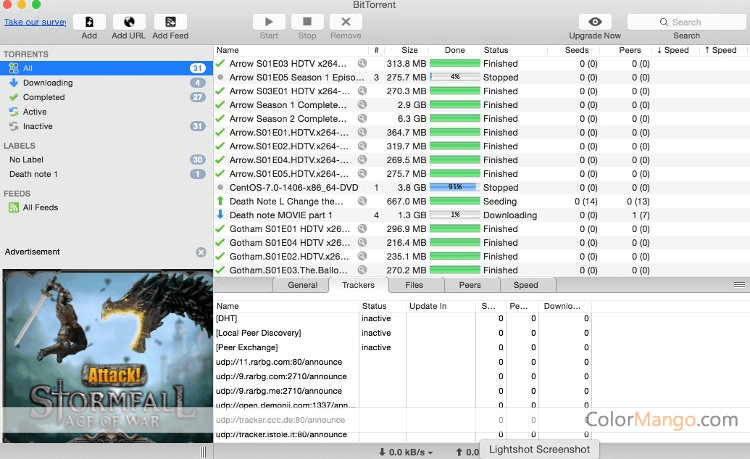Click the CentOS 91% progress bar
Viewport: 750px width, 459px height.
click(454, 187)
